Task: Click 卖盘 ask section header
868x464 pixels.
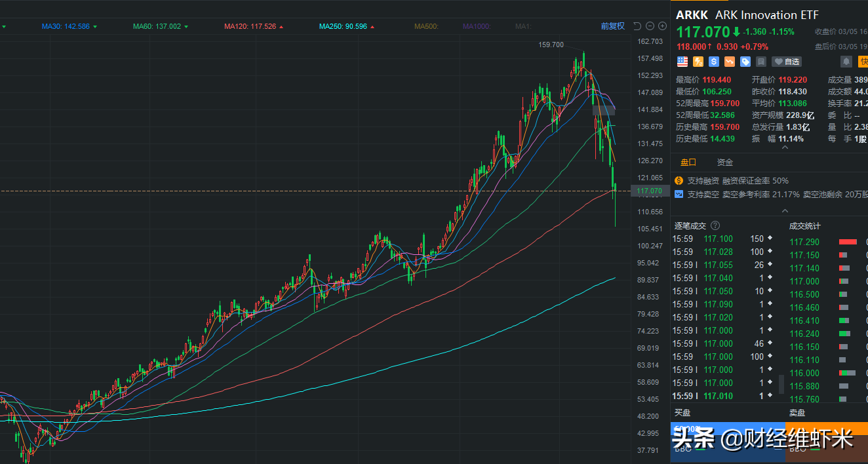Action: [x=797, y=413]
